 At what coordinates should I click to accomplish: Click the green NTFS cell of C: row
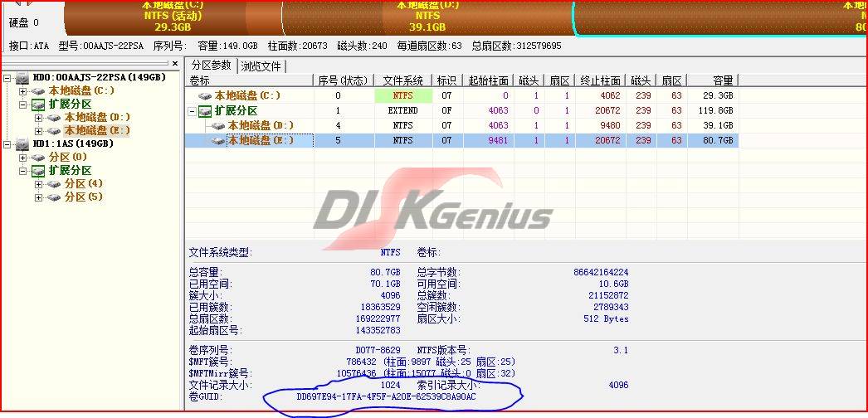(x=403, y=95)
